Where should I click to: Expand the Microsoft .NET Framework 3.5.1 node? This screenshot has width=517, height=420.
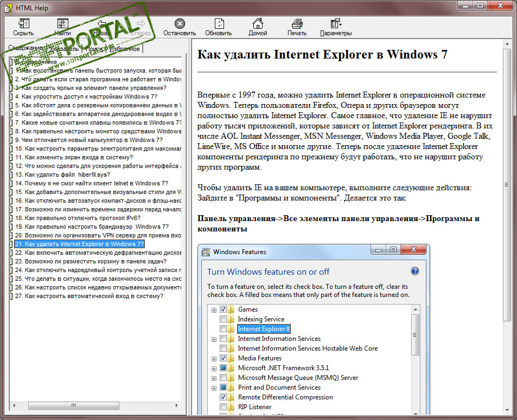coord(214,369)
